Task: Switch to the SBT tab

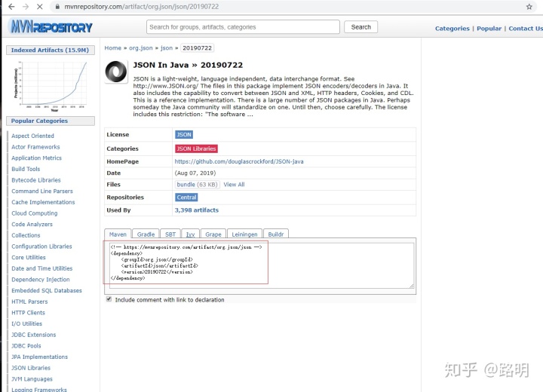Action: pos(170,234)
